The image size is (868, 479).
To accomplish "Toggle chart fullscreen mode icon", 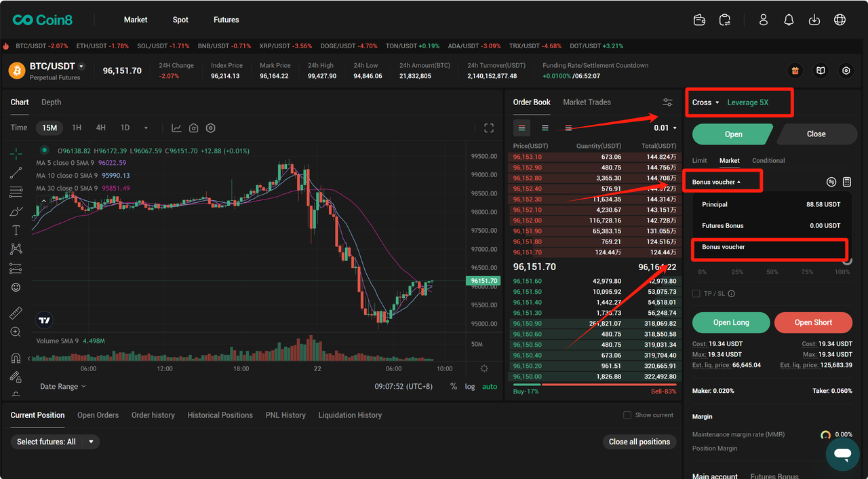I will pyautogui.click(x=489, y=128).
